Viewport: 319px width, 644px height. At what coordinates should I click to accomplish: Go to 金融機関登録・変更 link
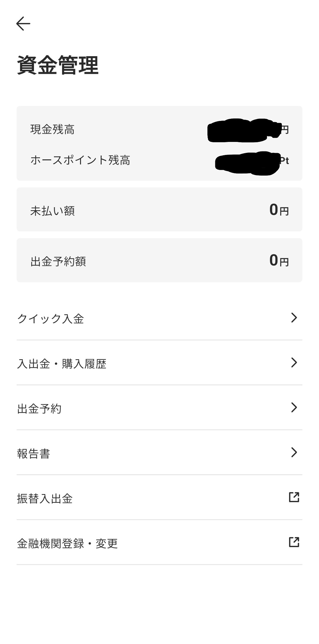67,543
